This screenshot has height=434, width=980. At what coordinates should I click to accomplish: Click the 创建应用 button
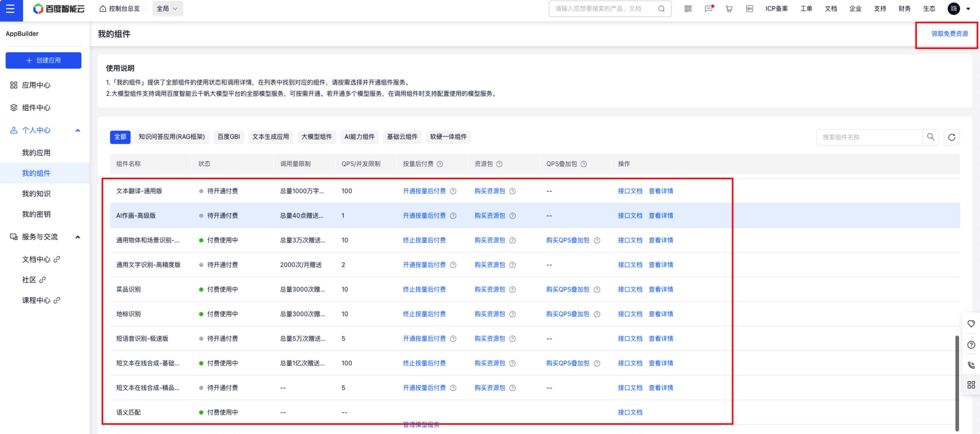(43, 60)
